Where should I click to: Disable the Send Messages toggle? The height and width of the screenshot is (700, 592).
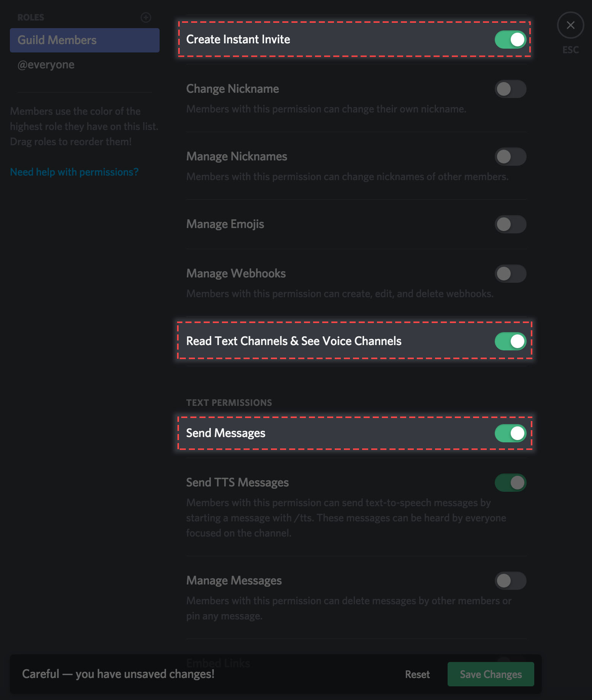[x=510, y=433]
